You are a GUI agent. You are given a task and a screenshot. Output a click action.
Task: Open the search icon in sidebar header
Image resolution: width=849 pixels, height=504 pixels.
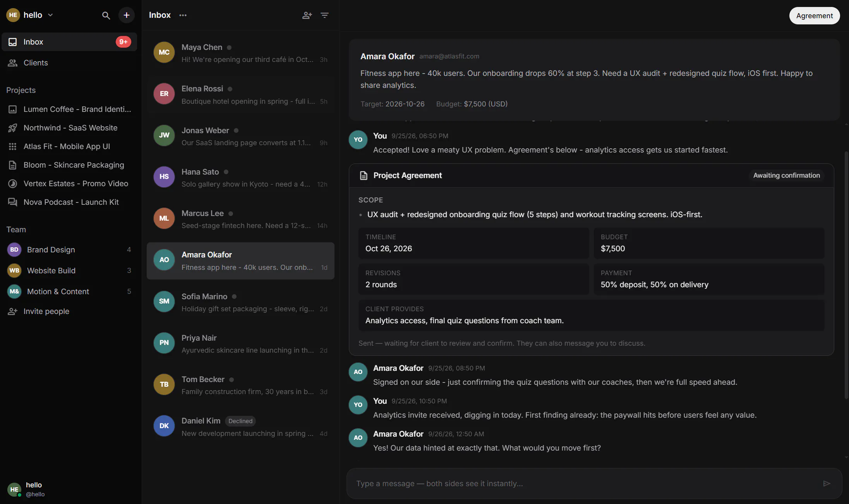coord(106,15)
